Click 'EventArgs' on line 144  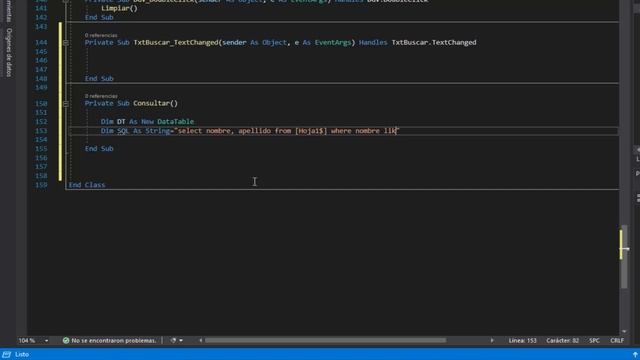point(333,42)
